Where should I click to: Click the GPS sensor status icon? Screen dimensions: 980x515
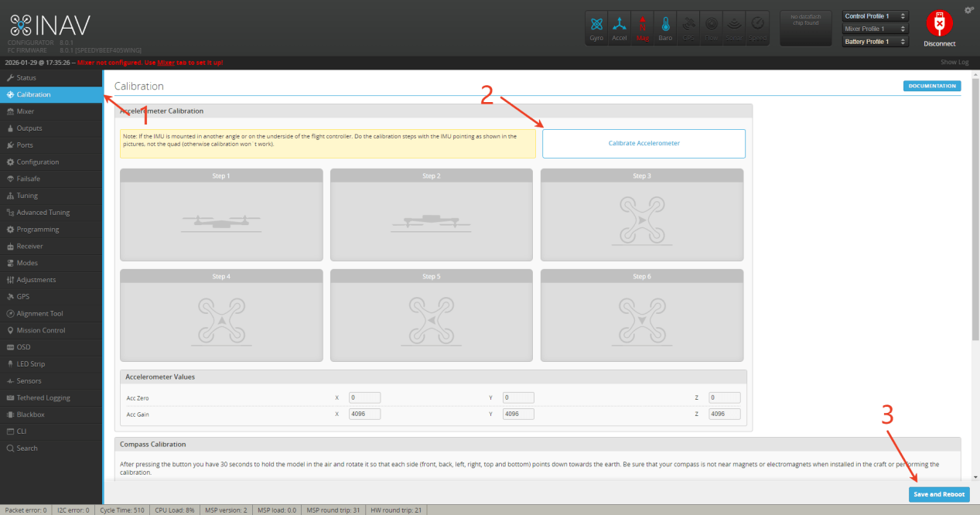tap(688, 27)
